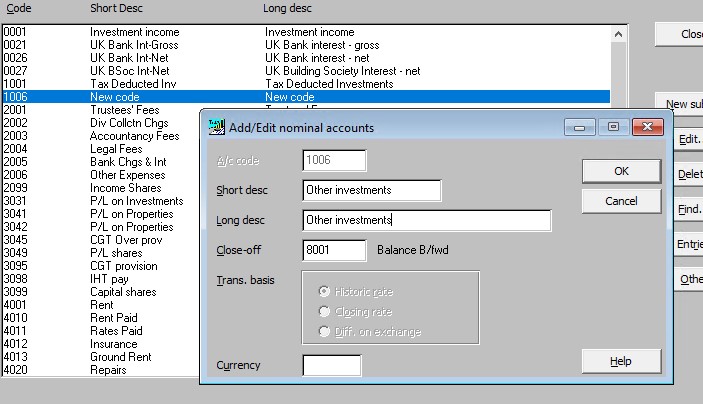The image size is (703, 404).
Task: Select row 0001 Investment income
Action: [x=306, y=32]
